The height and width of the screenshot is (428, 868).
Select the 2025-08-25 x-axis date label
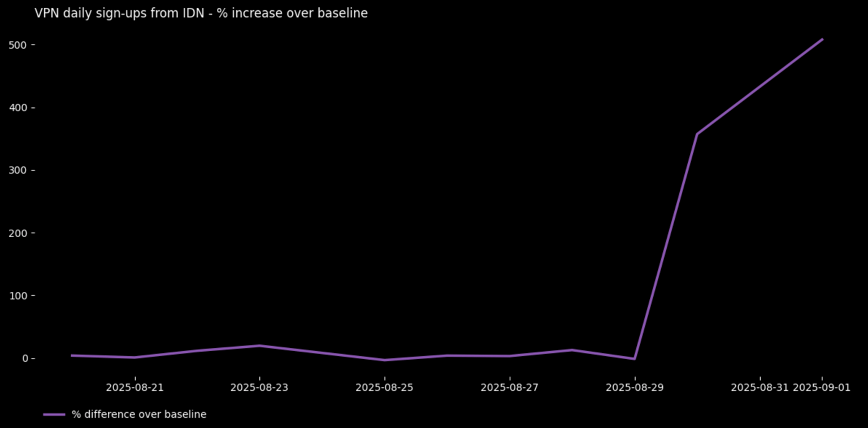(x=384, y=387)
